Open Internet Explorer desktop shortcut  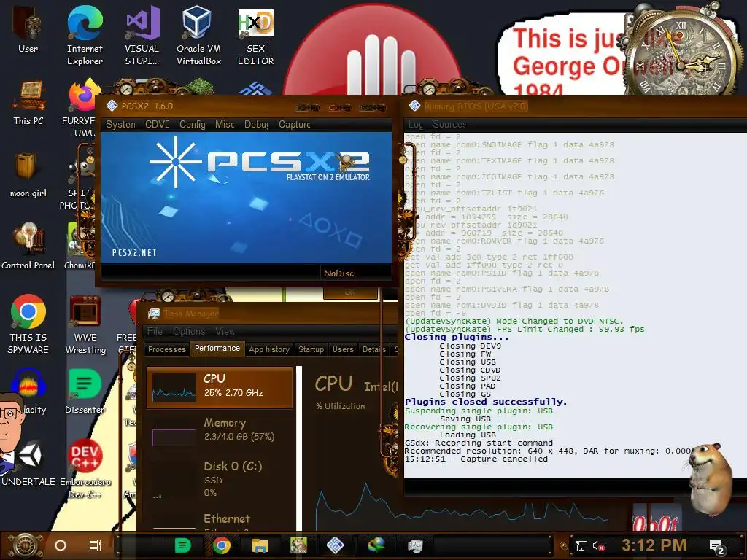pyautogui.click(x=85, y=36)
